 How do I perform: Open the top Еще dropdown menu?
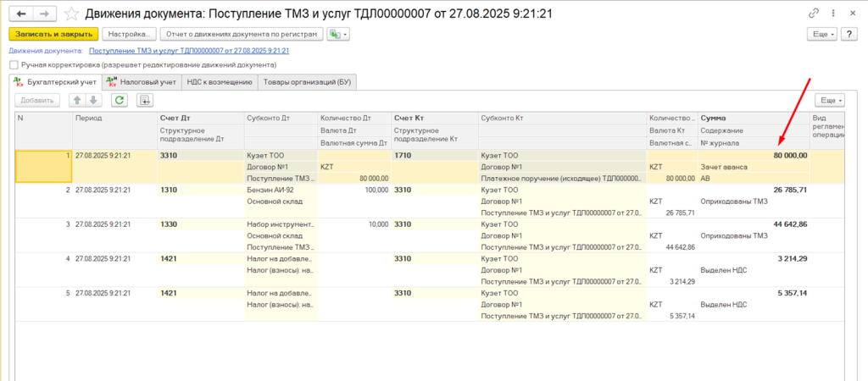(x=821, y=34)
